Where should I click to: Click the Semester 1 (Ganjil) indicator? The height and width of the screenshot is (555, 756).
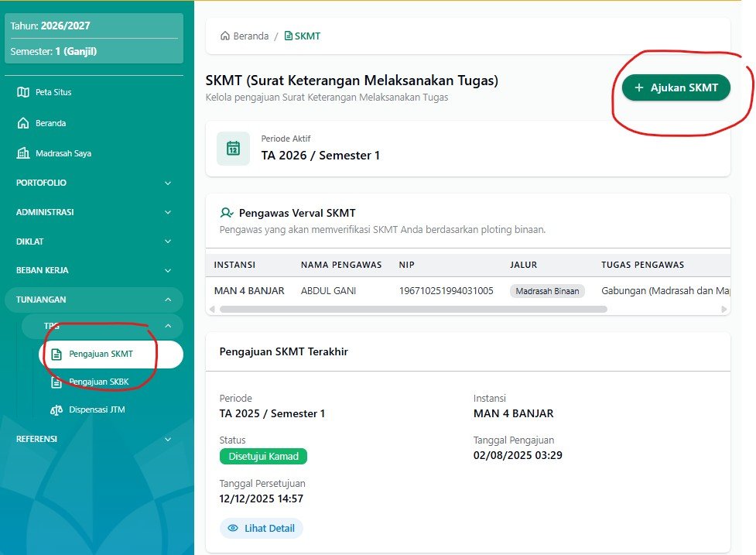[x=53, y=52]
